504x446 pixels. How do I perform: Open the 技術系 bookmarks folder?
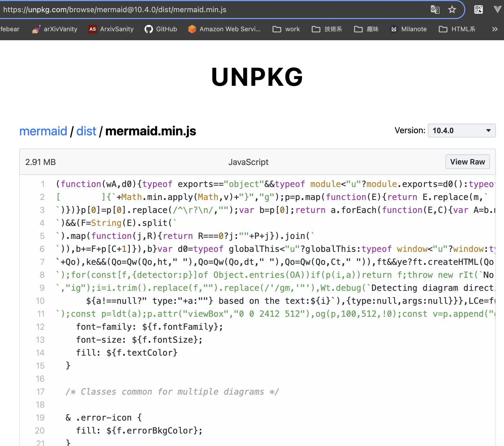327,29
